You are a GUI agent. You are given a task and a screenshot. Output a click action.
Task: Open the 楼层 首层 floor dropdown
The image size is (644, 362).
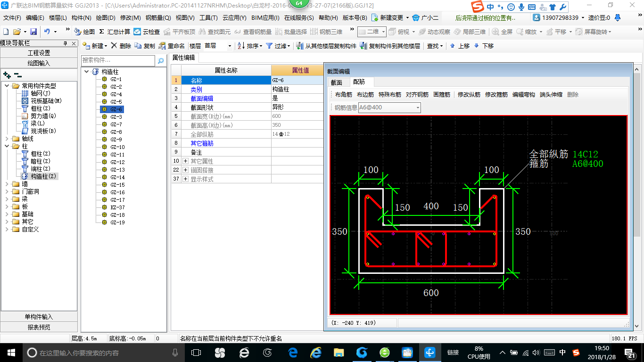click(x=230, y=46)
